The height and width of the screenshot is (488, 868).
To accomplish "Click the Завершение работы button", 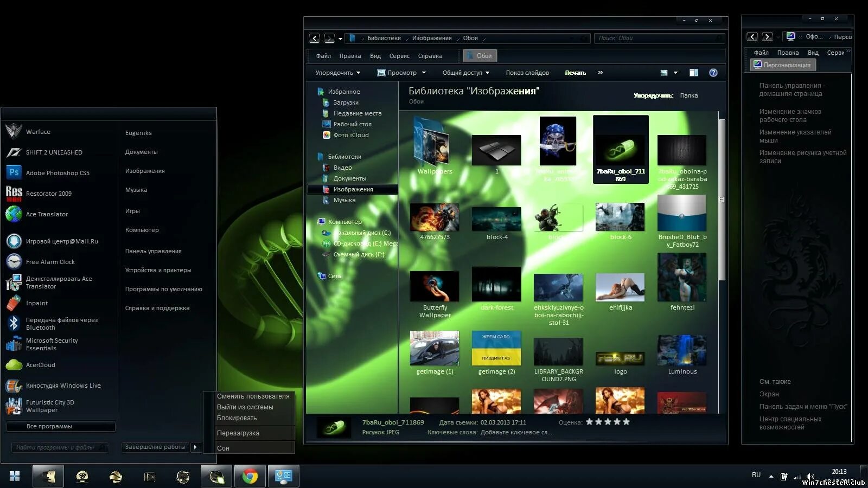I will [x=155, y=447].
